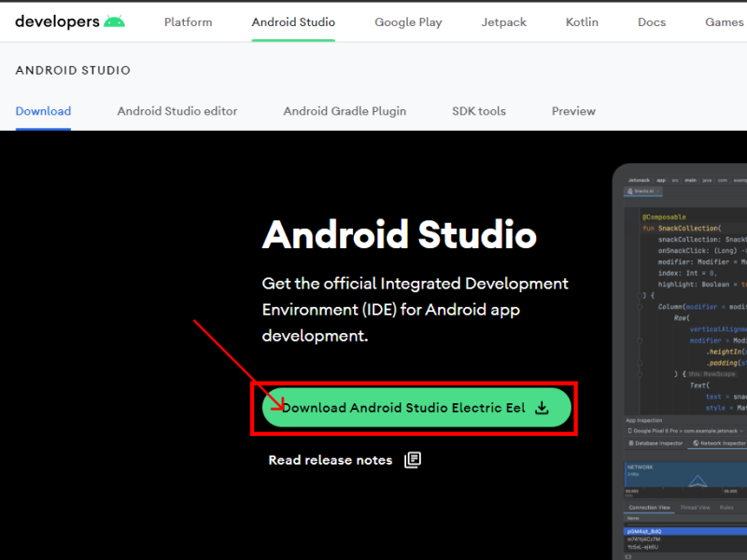Viewport: 747px width, 560px height.
Task: Open the Preview tab
Action: [x=573, y=111]
